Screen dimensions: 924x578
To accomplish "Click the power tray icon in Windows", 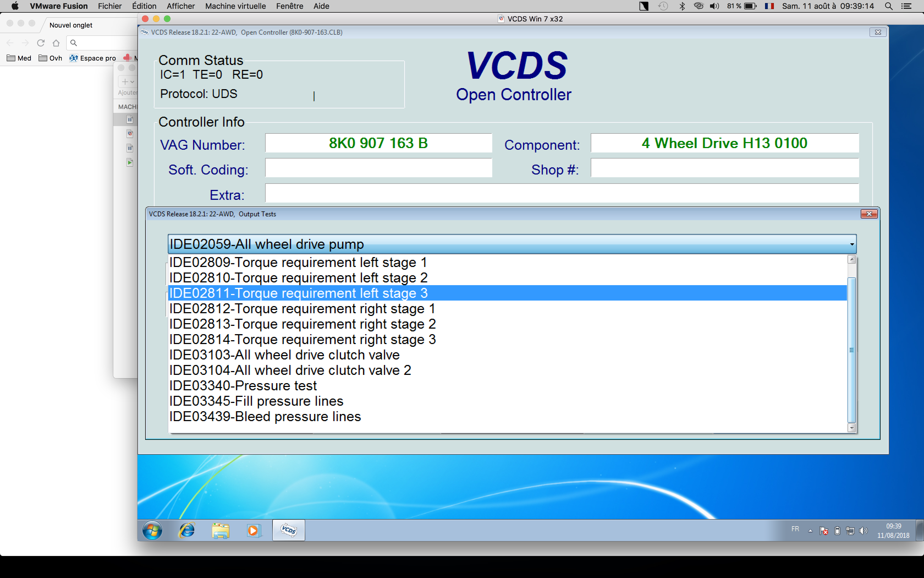I will tap(837, 531).
